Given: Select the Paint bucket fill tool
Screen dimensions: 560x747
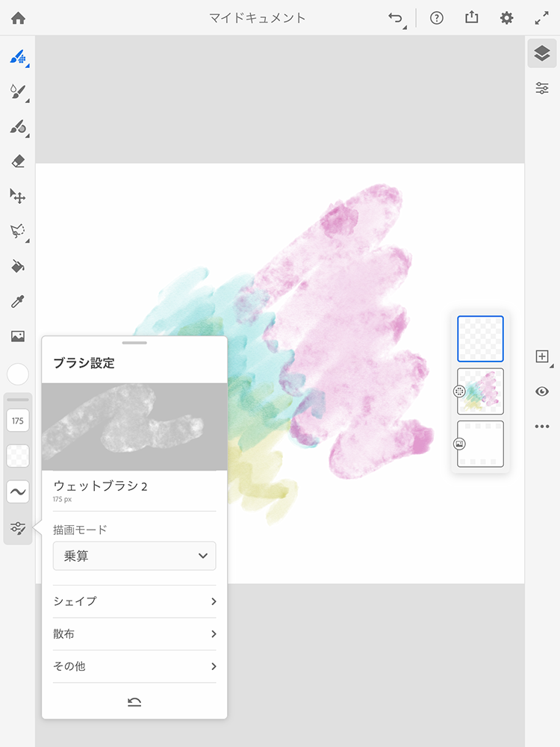Looking at the screenshot, I should (x=18, y=266).
